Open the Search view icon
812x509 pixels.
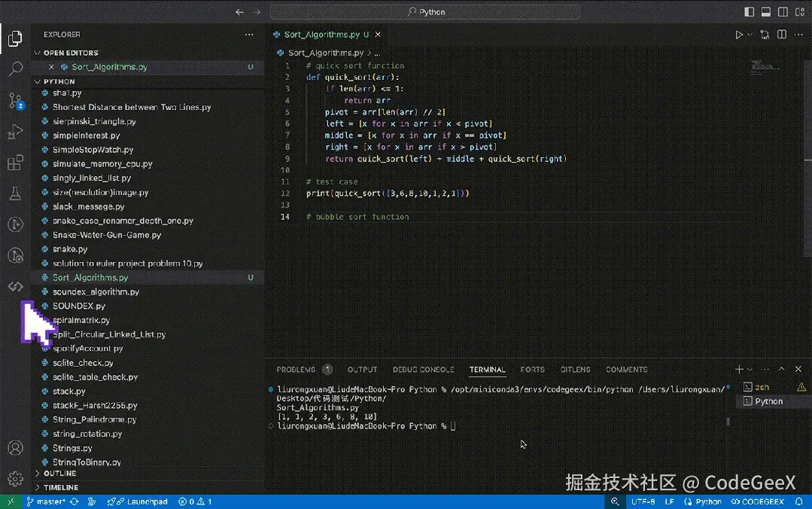(x=16, y=69)
